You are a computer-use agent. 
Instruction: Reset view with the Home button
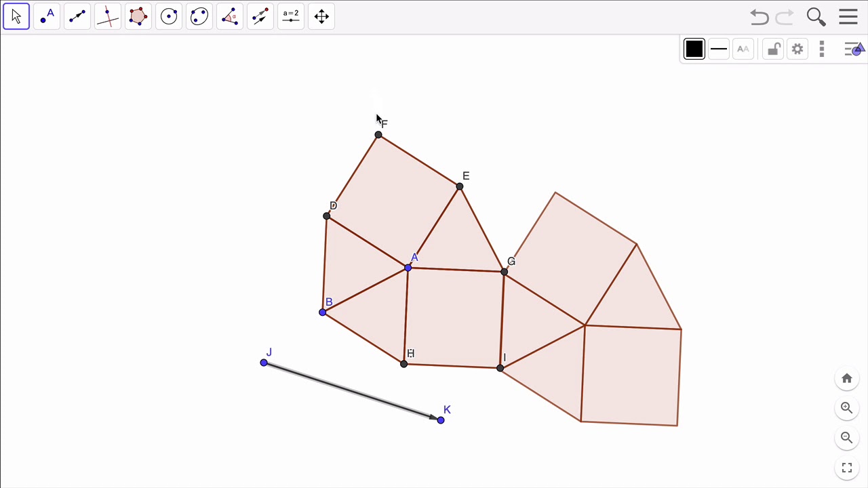click(847, 378)
